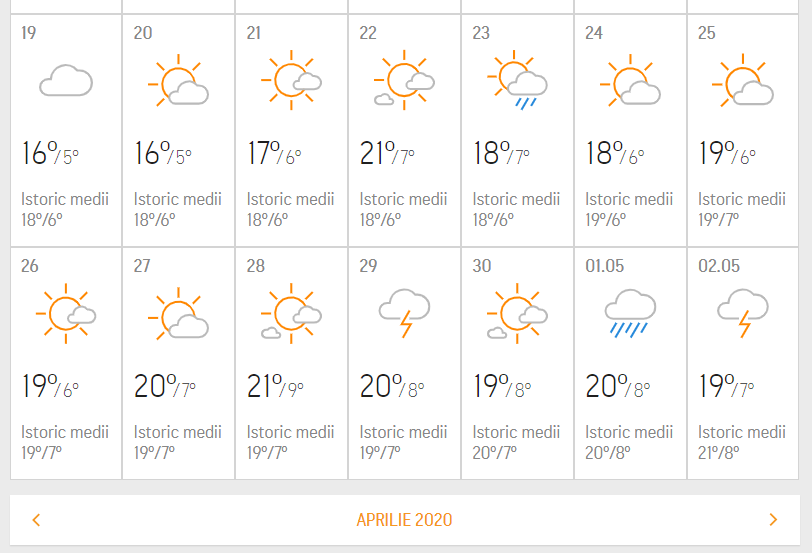Click the thunderstorm icon for day 29
812x553 pixels.
[x=405, y=313]
